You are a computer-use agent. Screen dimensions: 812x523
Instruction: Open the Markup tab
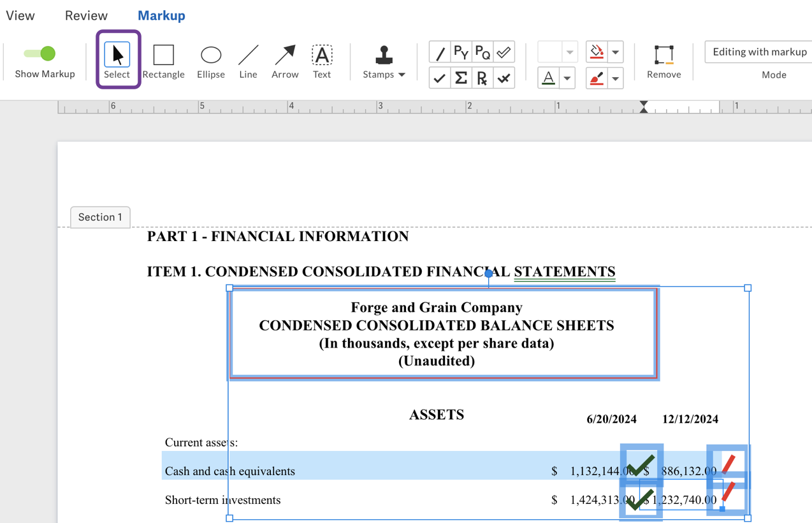161,15
